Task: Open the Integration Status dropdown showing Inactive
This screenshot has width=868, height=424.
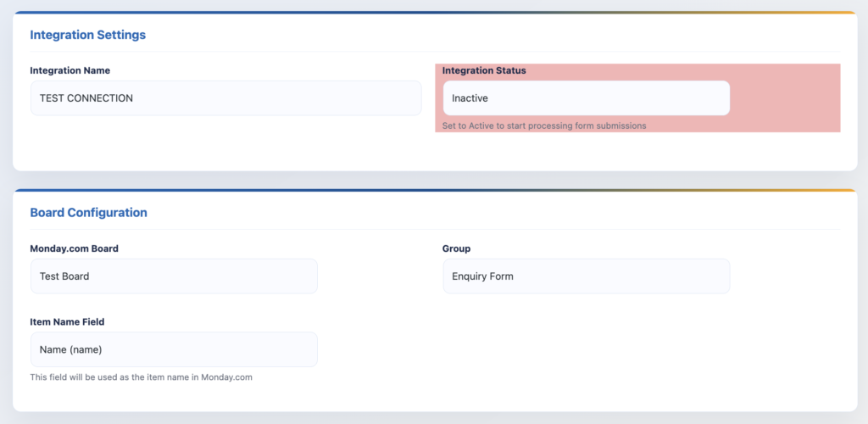Action: click(586, 98)
